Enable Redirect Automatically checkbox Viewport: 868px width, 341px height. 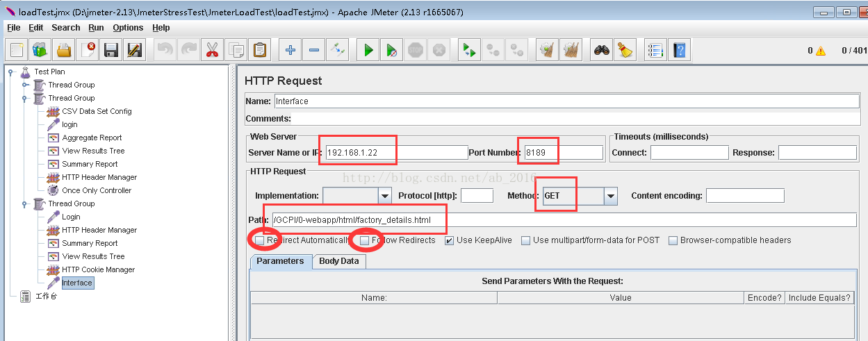[x=259, y=240]
